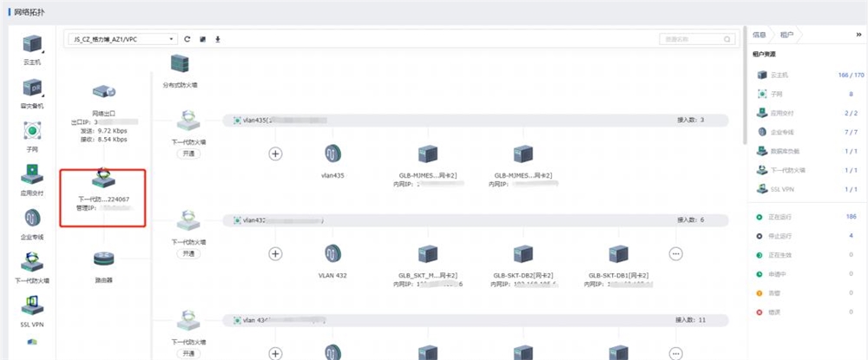
Task: Click the 路由器 router node
Action: (x=103, y=258)
